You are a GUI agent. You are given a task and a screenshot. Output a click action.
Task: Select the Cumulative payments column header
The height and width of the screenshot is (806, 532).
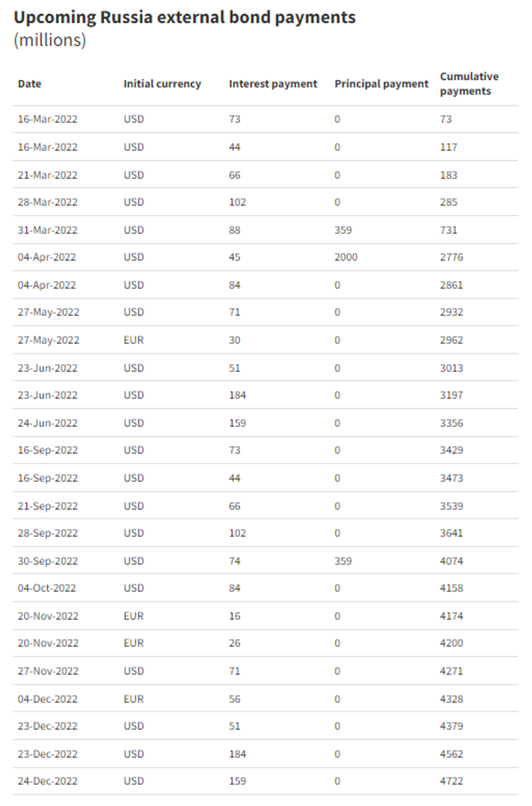[x=469, y=84]
